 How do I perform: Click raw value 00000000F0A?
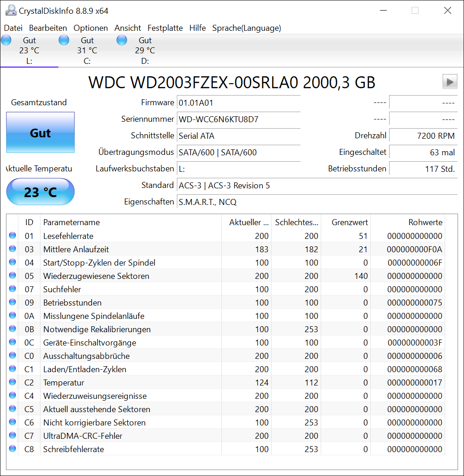(x=414, y=249)
